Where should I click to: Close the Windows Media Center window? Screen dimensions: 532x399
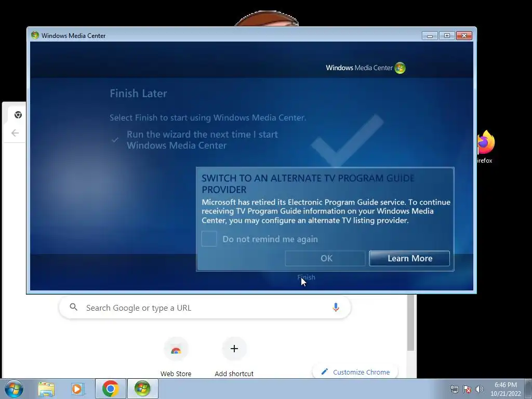[464, 36]
